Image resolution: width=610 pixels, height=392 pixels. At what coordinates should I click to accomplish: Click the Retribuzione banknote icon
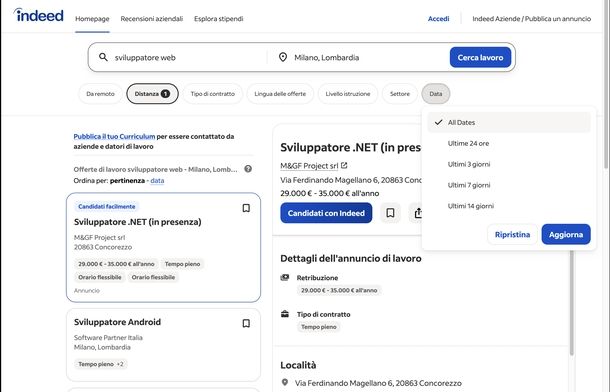click(x=285, y=277)
